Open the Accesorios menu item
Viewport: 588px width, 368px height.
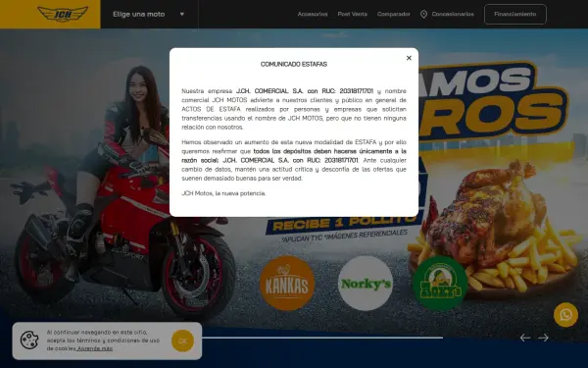313,15
